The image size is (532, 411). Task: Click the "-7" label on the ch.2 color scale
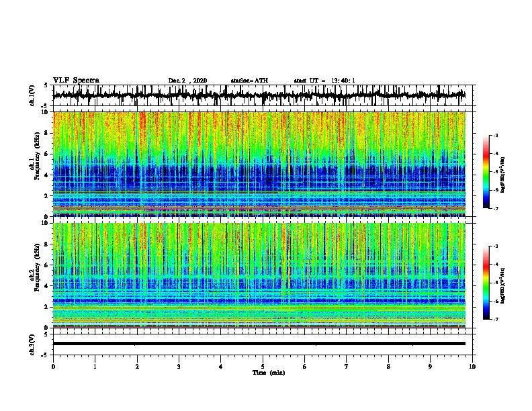click(496, 319)
